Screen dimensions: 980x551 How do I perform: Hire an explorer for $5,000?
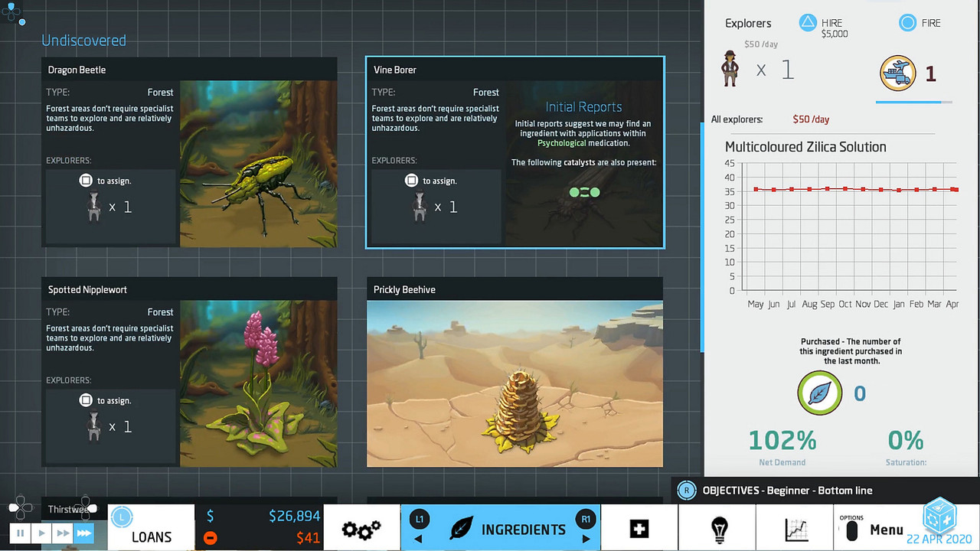[808, 23]
